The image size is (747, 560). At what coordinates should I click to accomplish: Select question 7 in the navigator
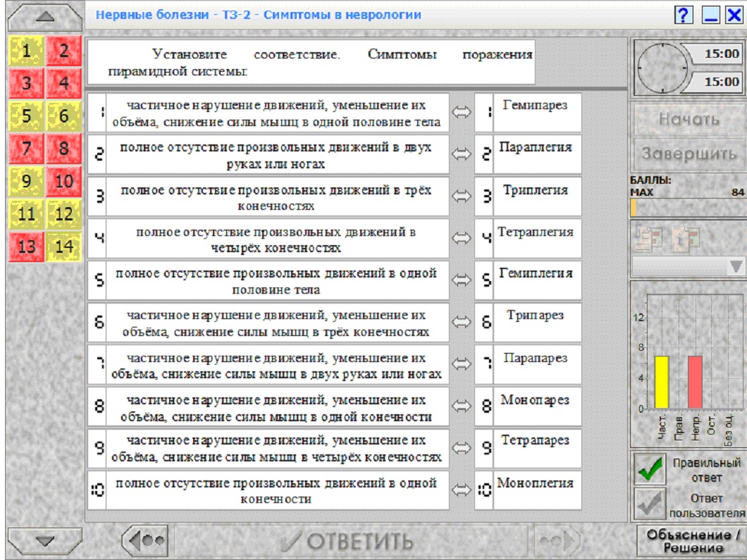26,148
